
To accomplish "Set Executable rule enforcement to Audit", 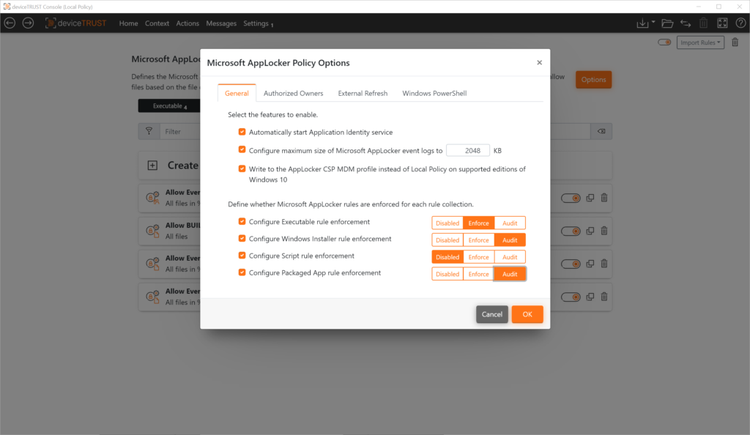I will 510,223.
